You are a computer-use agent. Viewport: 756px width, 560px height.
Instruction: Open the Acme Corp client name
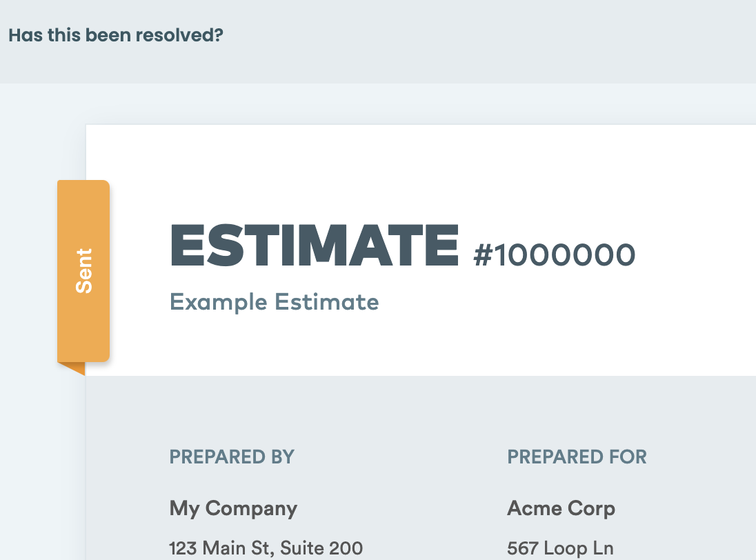[561, 508]
